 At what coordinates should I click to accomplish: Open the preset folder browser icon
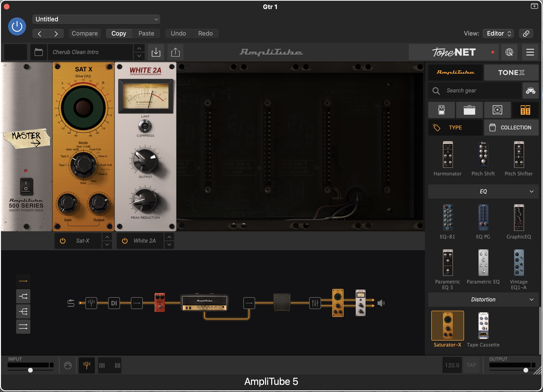39,52
